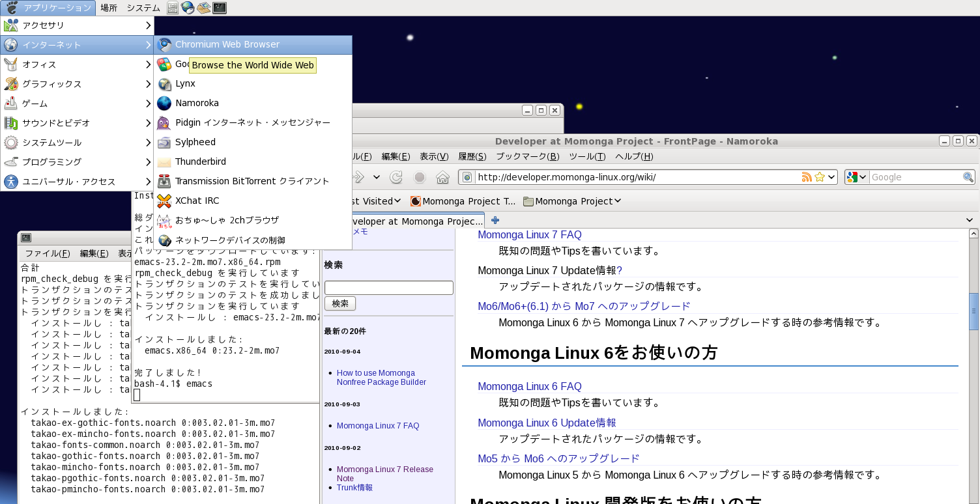Open Momonga 7 Release Note sidebar link

coord(385,473)
